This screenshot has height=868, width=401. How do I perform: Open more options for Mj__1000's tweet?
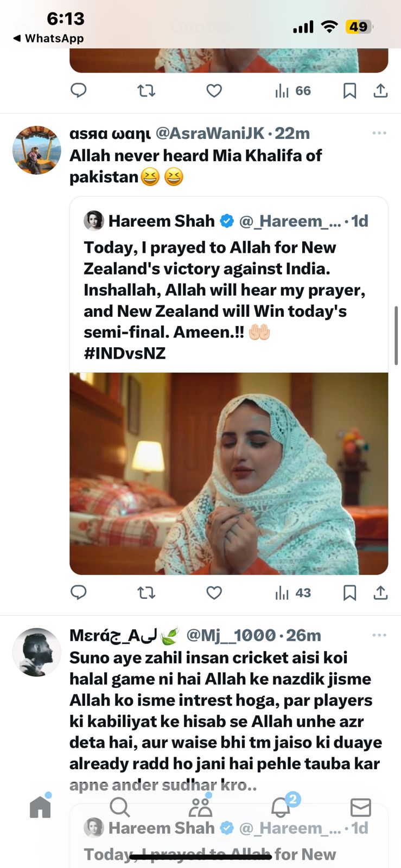[x=379, y=635]
